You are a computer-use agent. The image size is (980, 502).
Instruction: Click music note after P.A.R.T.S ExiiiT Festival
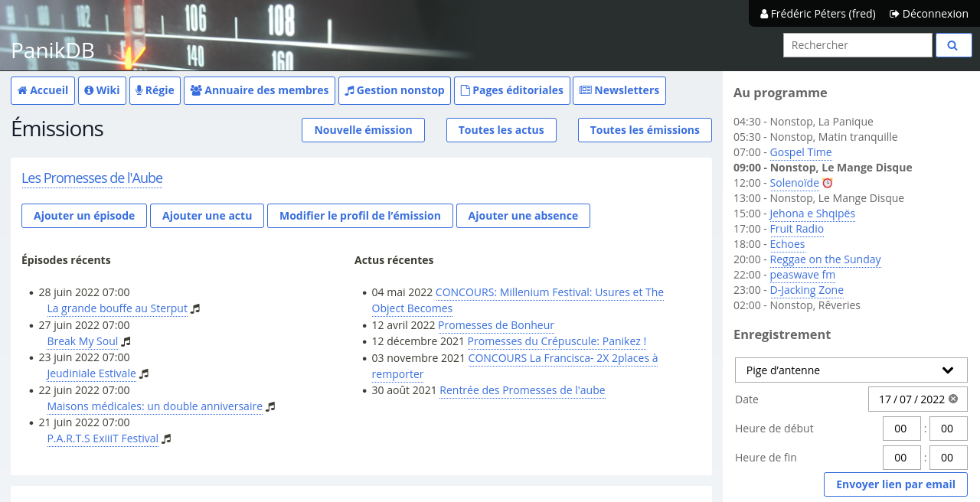pos(166,438)
